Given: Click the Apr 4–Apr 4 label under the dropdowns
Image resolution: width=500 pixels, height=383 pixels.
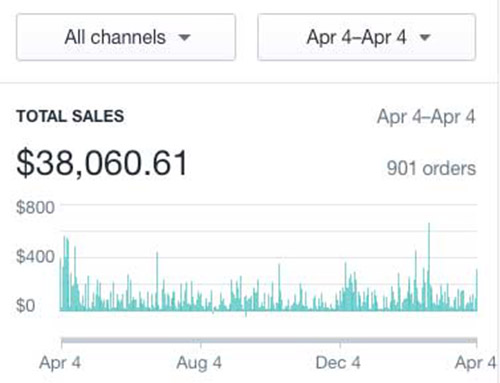Looking at the screenshot, I should [426, 117].
